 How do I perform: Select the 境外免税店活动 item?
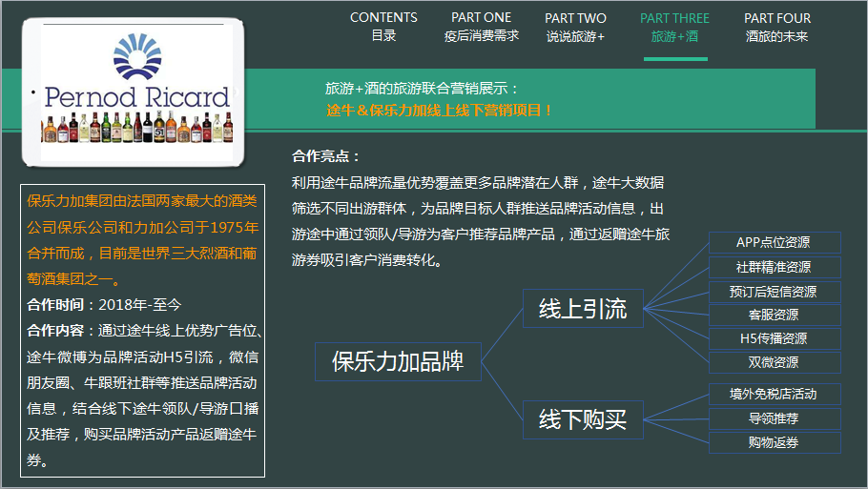pos(774,394)
